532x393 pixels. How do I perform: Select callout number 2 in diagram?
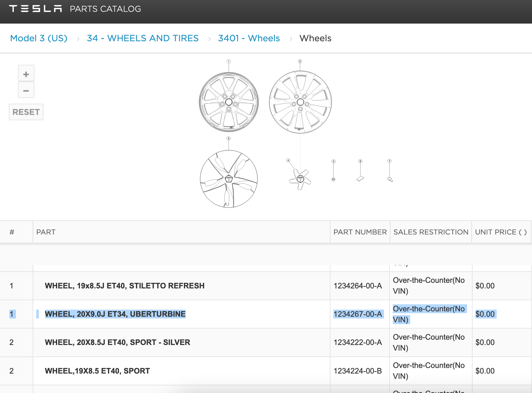pos(300,61)
